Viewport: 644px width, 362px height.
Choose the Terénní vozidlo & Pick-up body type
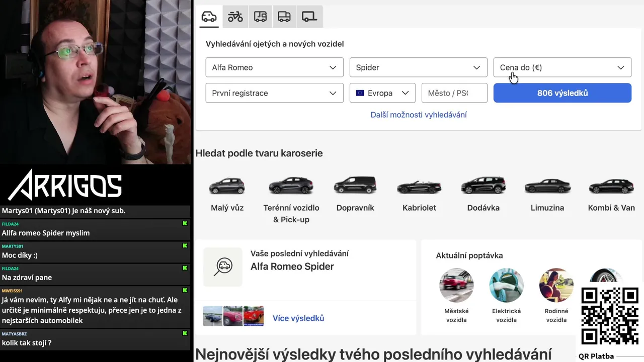291,200
